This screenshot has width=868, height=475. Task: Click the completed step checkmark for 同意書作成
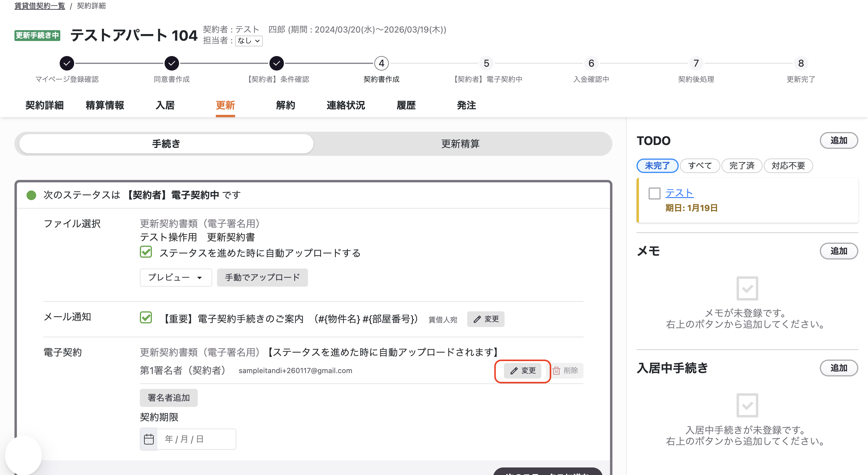(172, 63)
